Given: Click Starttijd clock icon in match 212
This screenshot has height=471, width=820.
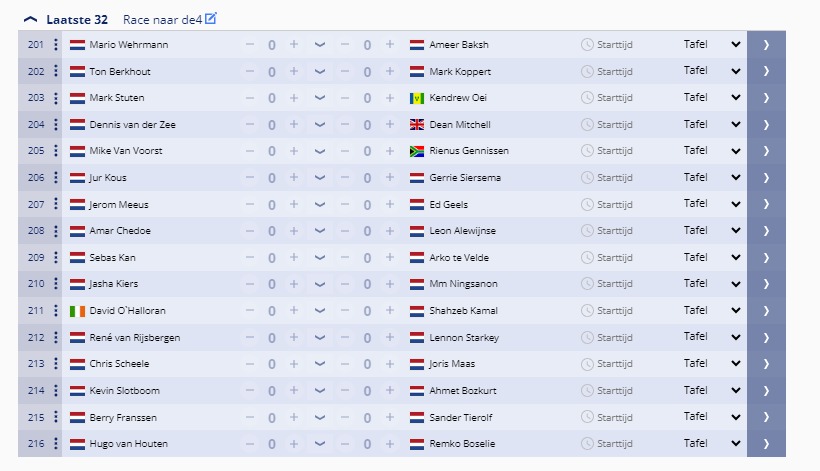Looking at the screenshot, I should (x=587, y=337).
